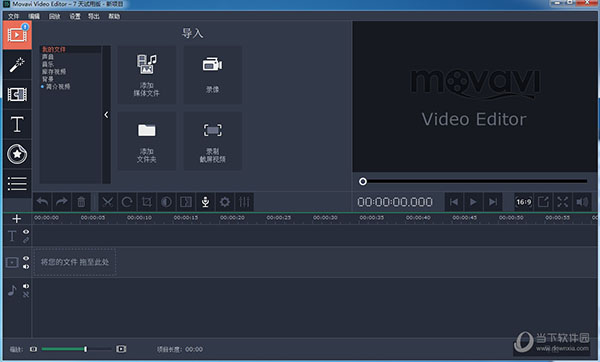Select 音乐 in the import list
Screen dimensions: 600x362
[48, 64]
